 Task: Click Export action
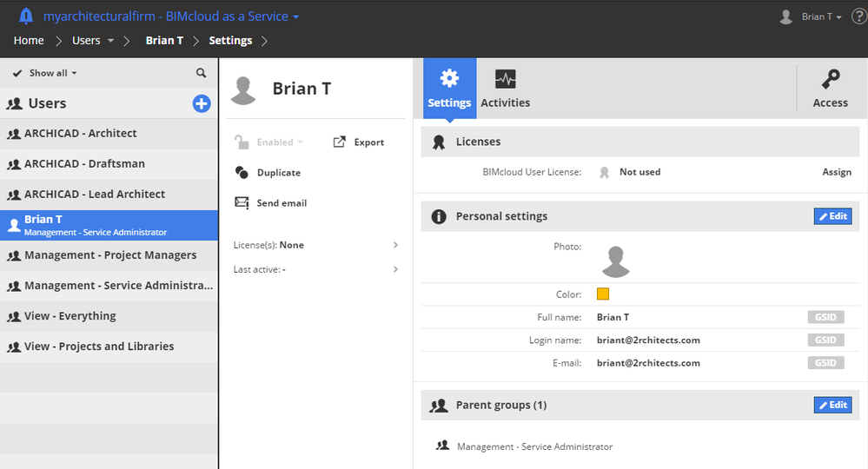(369, 142)
